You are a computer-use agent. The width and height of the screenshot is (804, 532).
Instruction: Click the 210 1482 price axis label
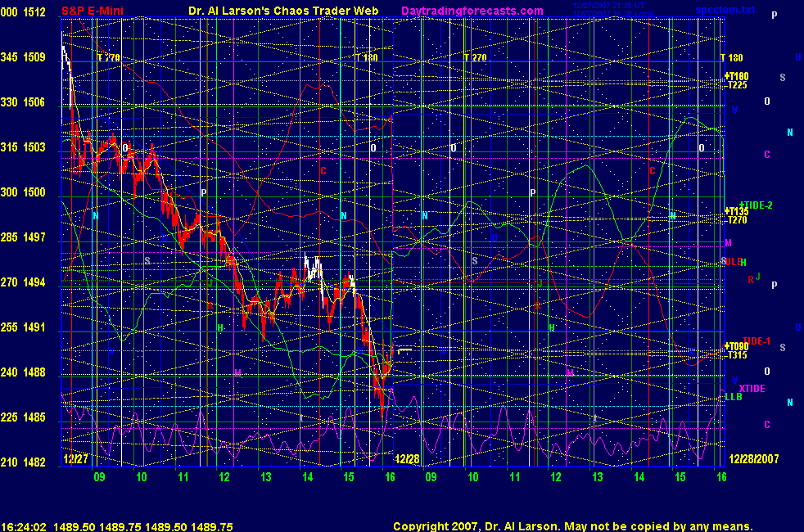(x=23, y=462)
